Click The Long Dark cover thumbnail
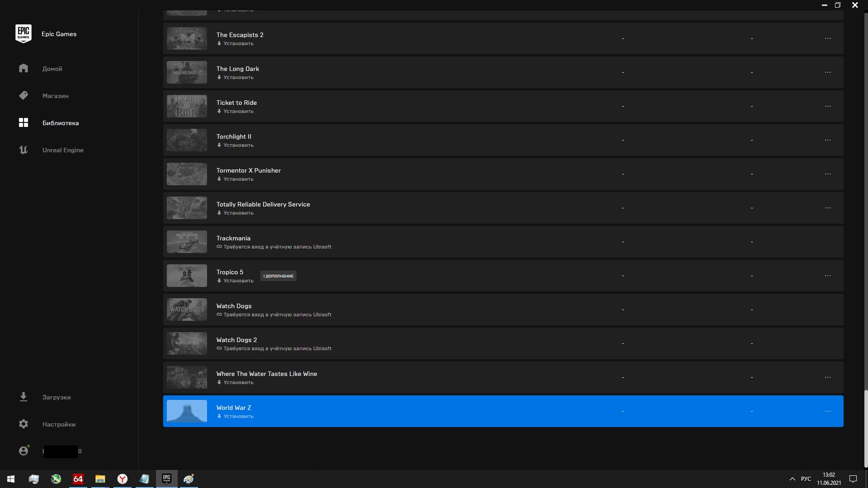 [x=187, y=72]
